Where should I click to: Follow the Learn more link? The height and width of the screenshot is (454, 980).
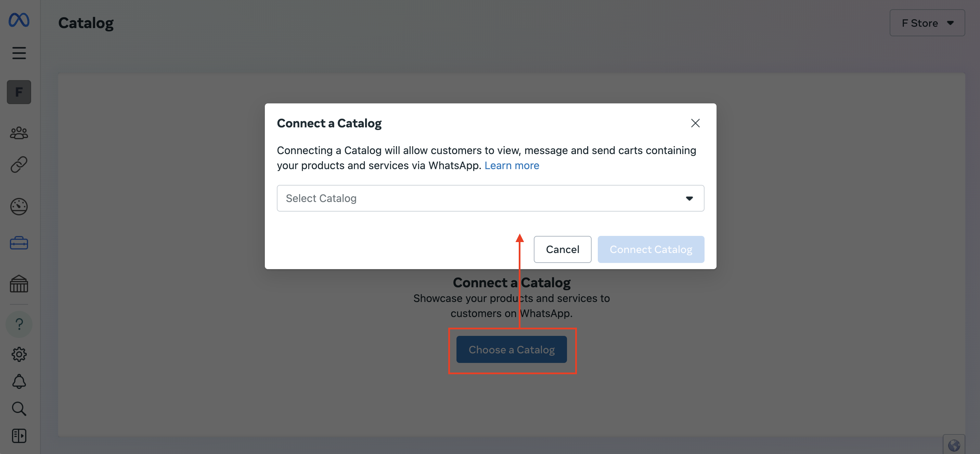click(x=511, y=165)
